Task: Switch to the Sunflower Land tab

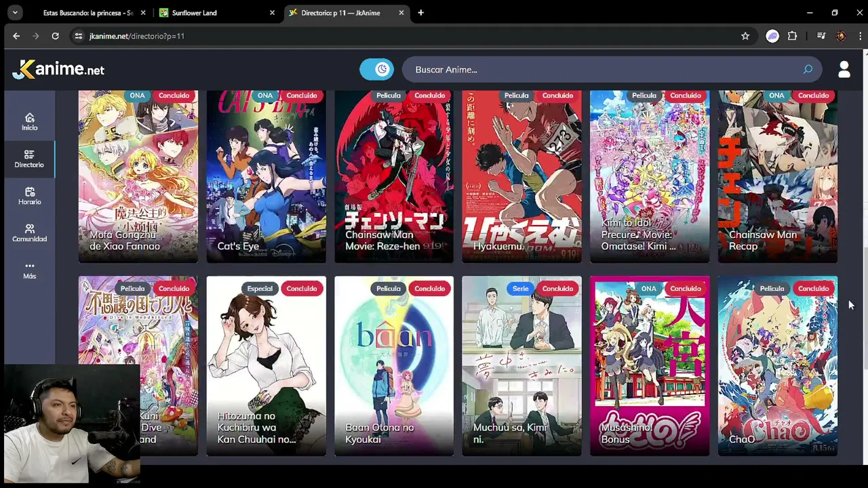Action: [x=218, y=13]
